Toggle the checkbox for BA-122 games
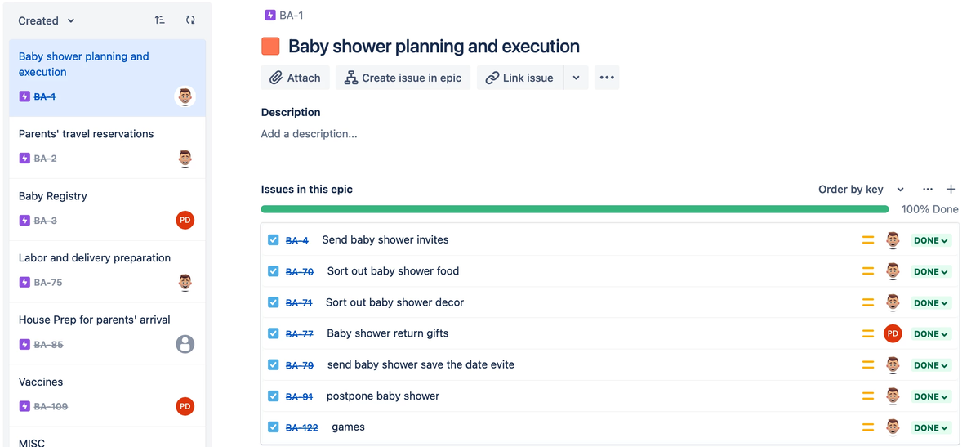The image size is (980, 447). [274, 427]
